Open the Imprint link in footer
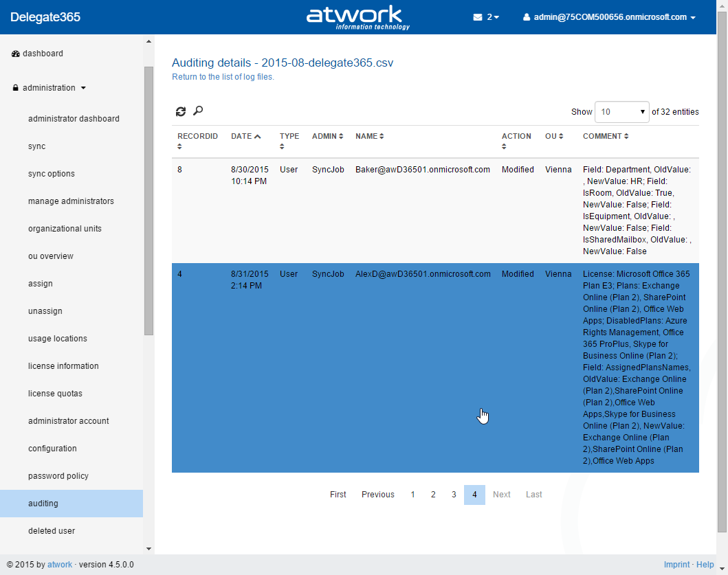Screen dimensions: 728x575 [676, 565]
